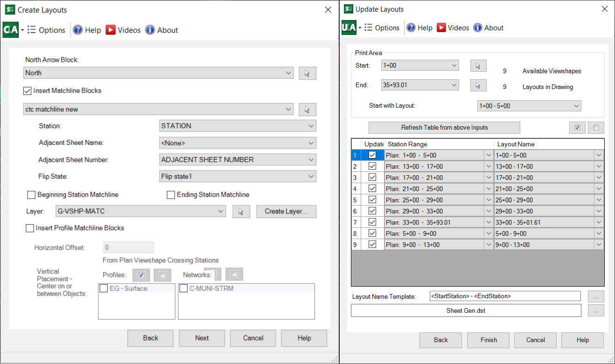Click the CLA icon in Create Layouts

[10, 30]
